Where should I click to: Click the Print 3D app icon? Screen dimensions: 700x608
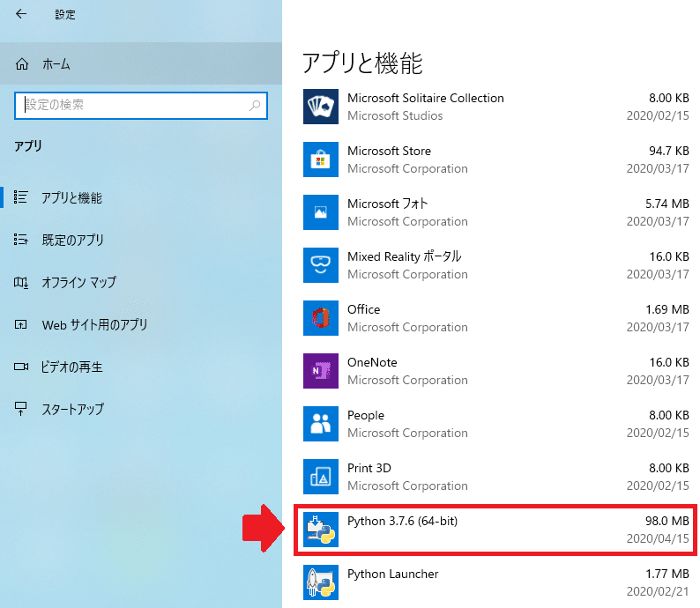tap(321, 477)
